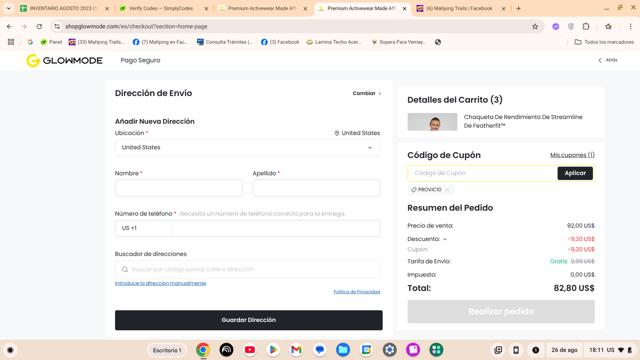Close the Mahjong Trails Facebook tab
The image size is (640, 360).
503,8
